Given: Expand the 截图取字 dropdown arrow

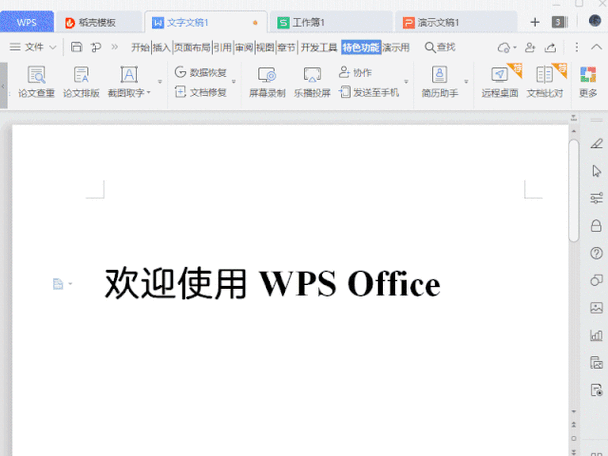Looking at the screenshot, I should (x=149, y=93).
